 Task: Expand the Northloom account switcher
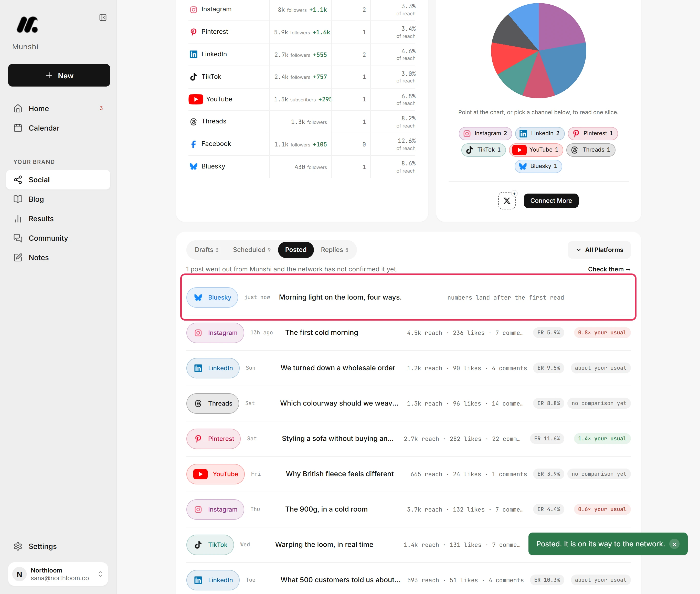(58, 574)
